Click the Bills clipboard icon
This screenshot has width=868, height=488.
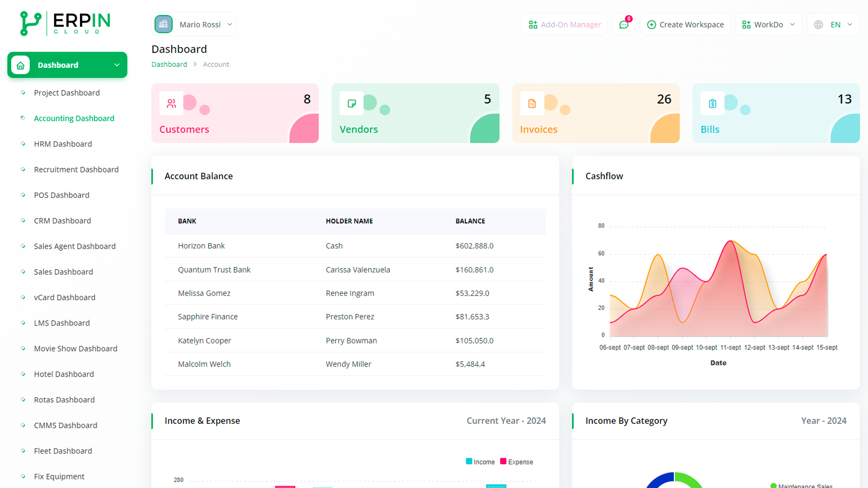point(712,103)
